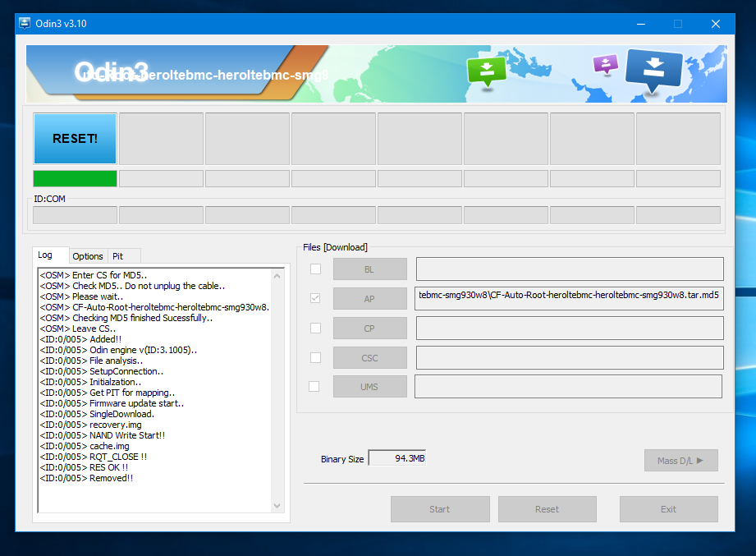
Task: Close the Odin3 window
Action: pyautogui.click(x=716, y=24)
